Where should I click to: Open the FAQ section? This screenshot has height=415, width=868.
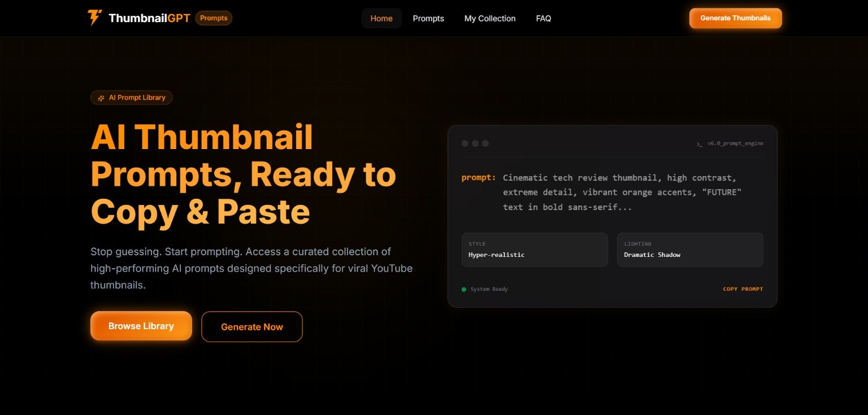[x=543, y=18]
